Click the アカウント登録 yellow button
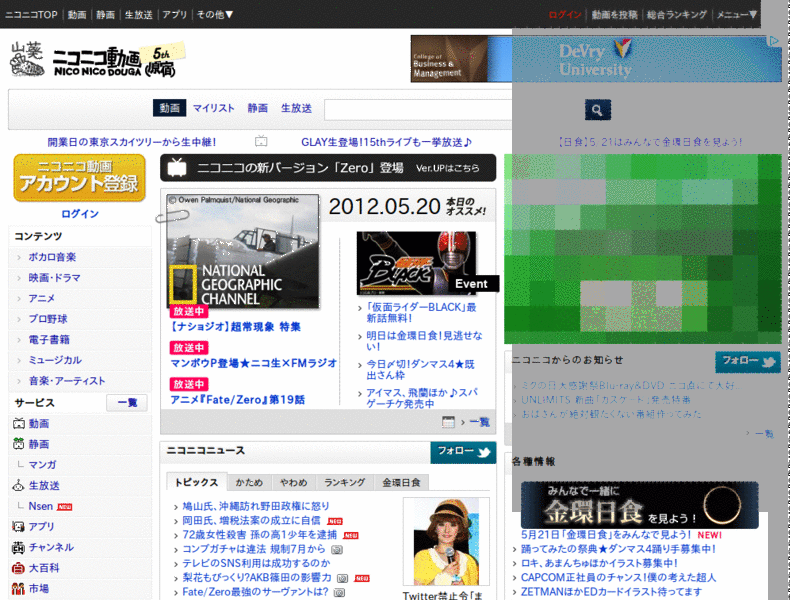This screenshot has width=800, height=600. 80,178
